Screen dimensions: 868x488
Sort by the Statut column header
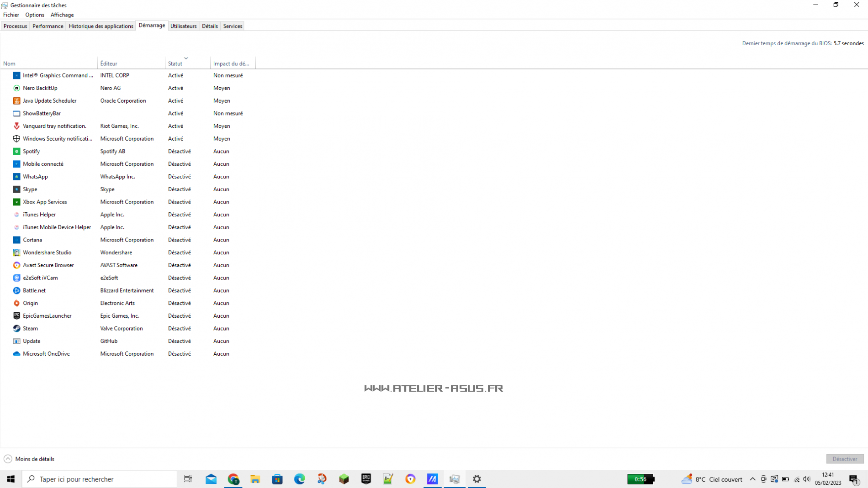(175, 63)
